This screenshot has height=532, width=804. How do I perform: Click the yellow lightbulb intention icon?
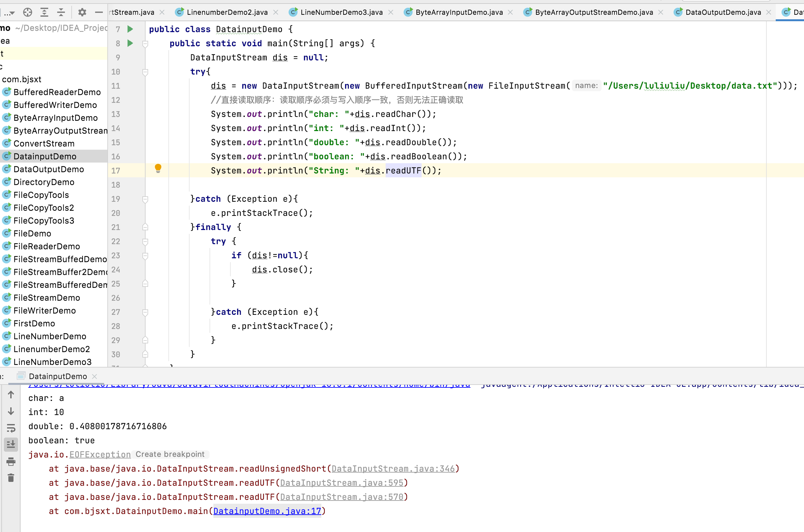(158, 168)
